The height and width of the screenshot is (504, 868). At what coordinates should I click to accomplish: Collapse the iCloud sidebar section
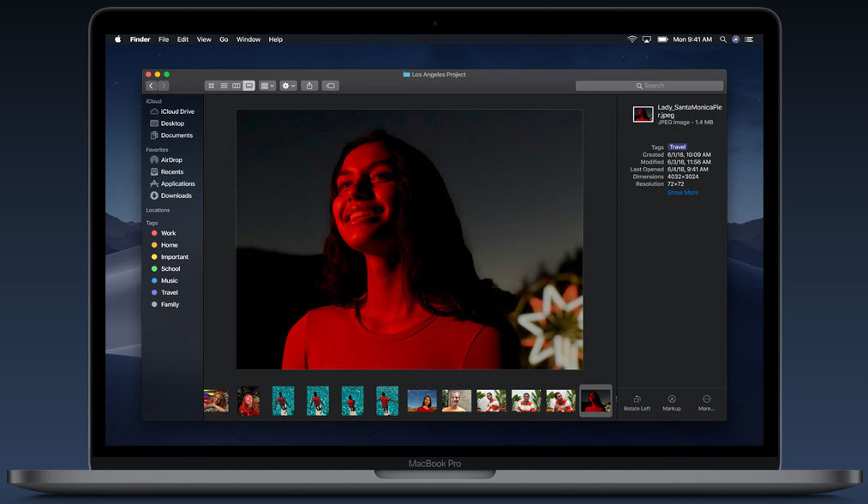click(x=154, y=101)
